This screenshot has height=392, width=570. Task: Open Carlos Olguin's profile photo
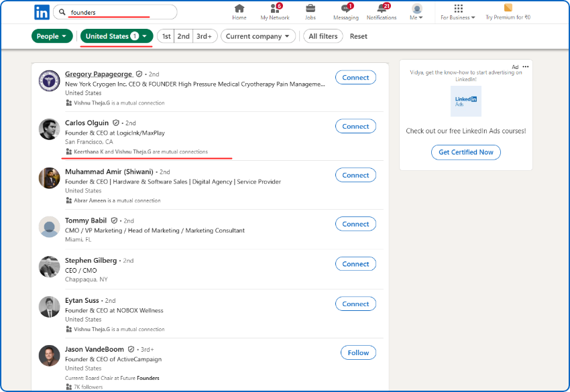[49, 129]
